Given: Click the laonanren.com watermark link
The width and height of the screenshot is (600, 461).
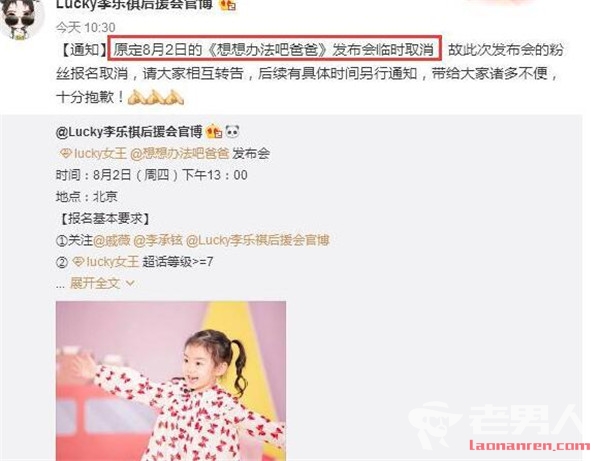Looking at the screenshot, I should 530,446.
